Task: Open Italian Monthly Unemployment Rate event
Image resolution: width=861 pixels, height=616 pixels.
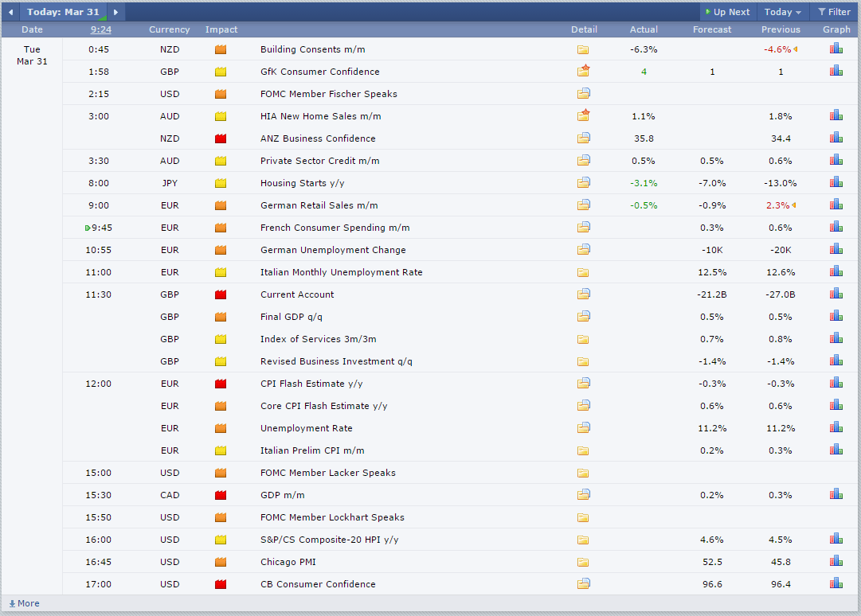Action: [342, 272]
